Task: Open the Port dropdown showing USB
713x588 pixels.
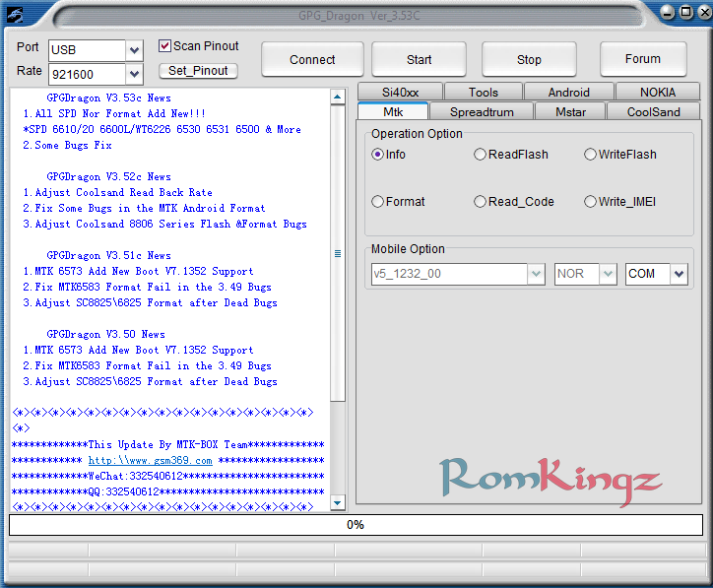Action: [134, 50]
